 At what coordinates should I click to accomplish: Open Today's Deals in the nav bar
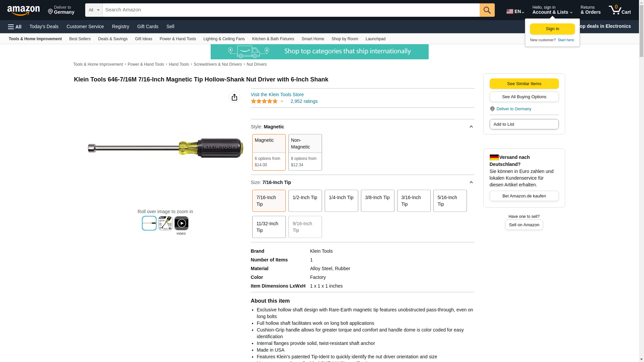[44, 26]
